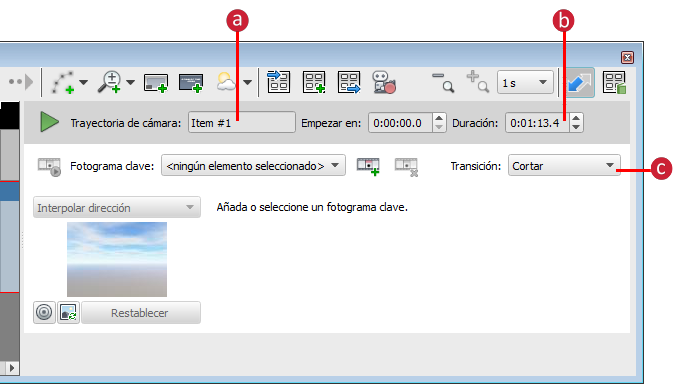Click the delete keyframe icon
Image resolution: width=682 pixels, height=384 pixels.
[406, 167]
